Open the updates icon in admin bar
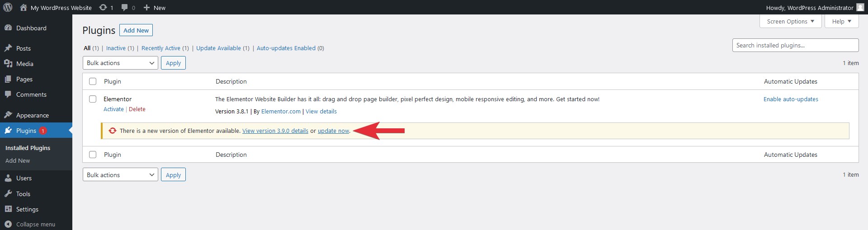Viewport: 868px width, 230px height. tap(103, 7)
